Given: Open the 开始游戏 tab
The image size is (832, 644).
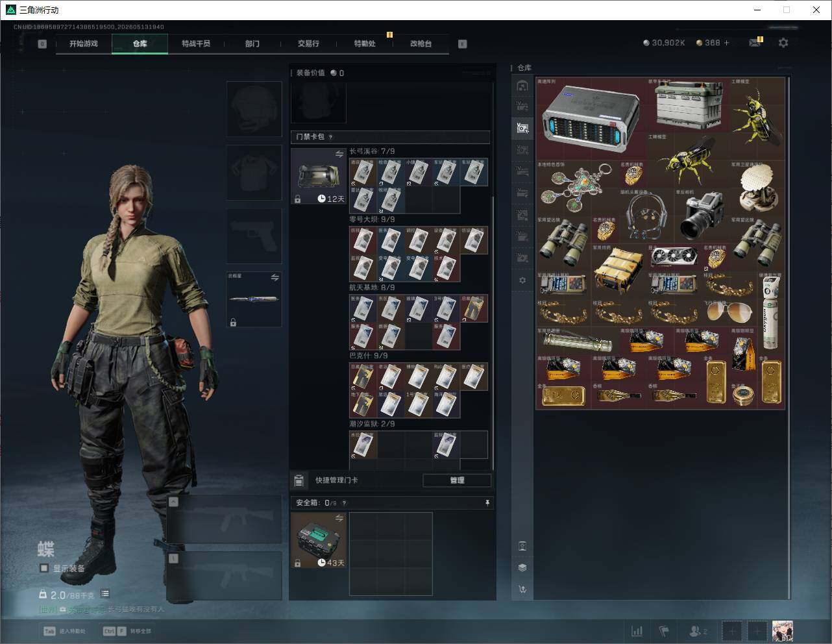Looking at the screenshot, I should (x=84, y=43).
